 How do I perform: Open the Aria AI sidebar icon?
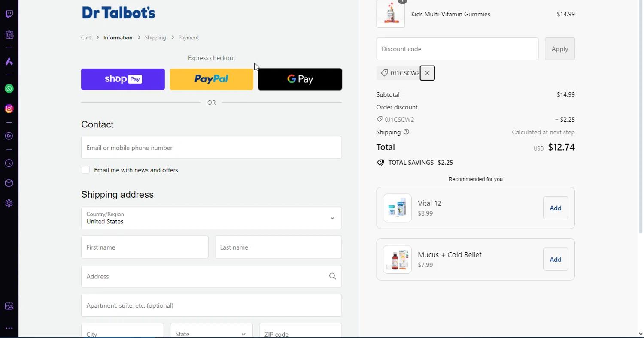click(9, 62)
